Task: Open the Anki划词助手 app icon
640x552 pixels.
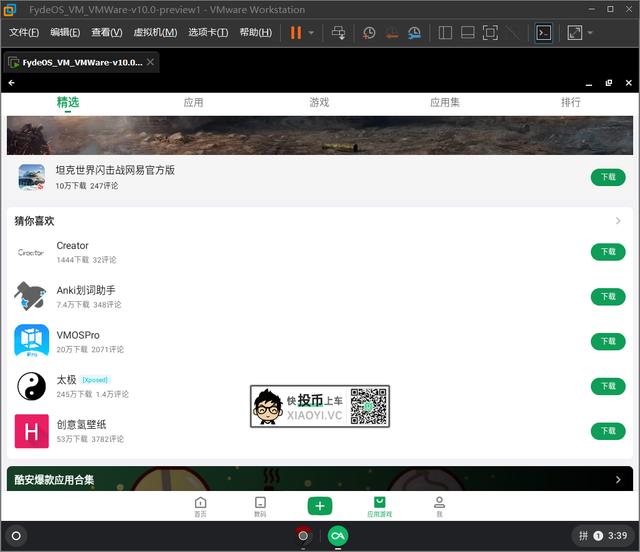Action: (x=31, y=296)
